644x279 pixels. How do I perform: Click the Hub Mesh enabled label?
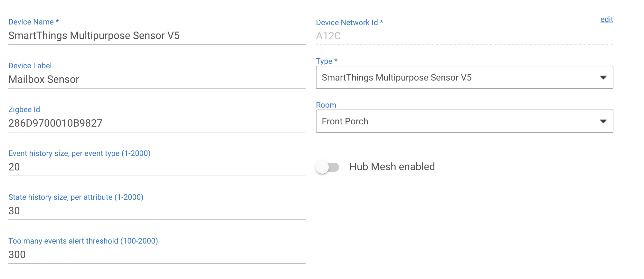pyautogui.click(x=392, y=167)
